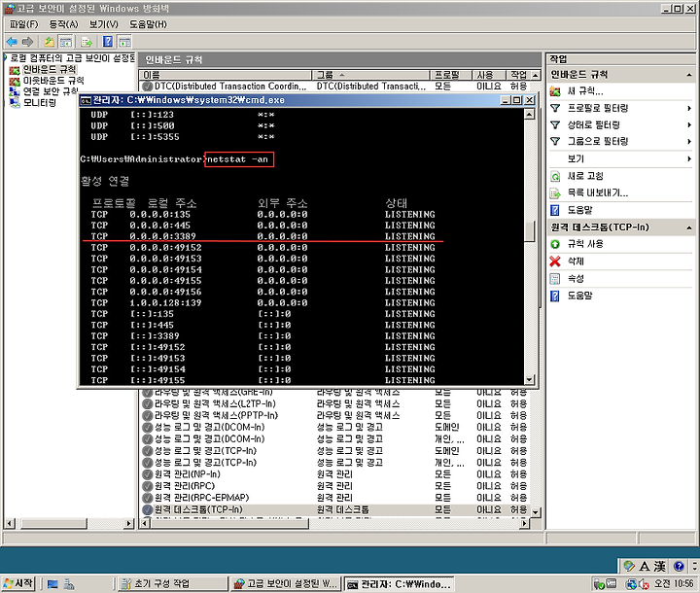Open the 시작 Start button

coord(18,583)
